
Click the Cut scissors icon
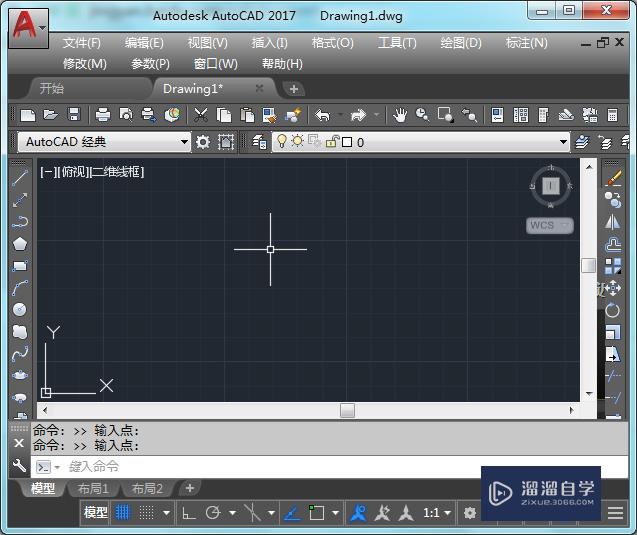pyautogui.click(x=201, y=115)
